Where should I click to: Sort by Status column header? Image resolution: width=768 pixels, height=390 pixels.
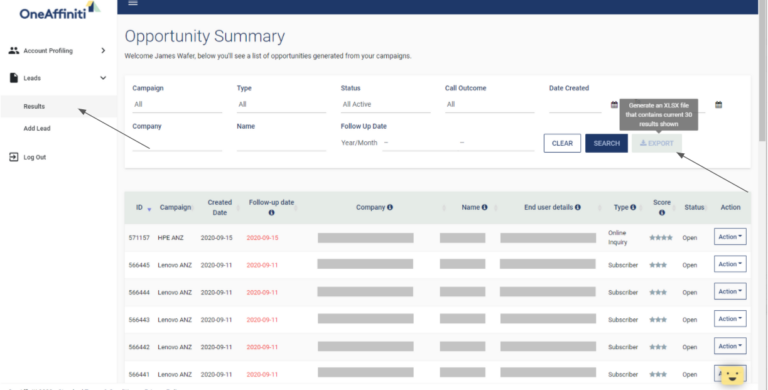point(694,207)
